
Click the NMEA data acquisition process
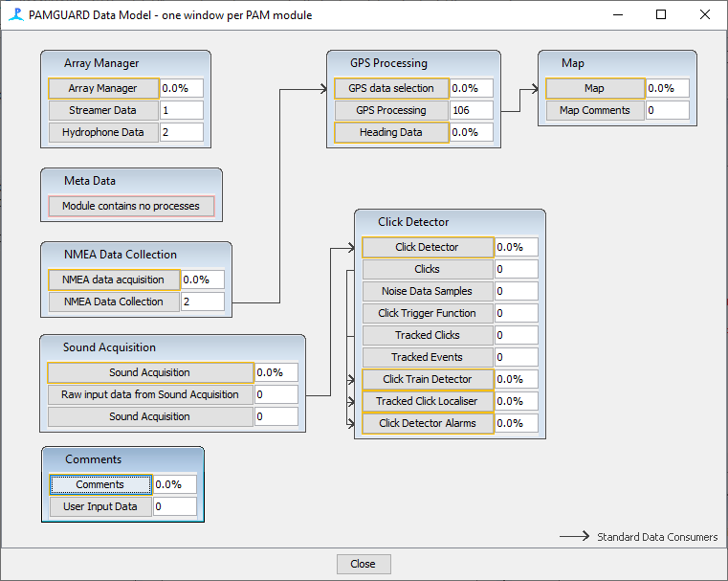click(x=114, y=279)
